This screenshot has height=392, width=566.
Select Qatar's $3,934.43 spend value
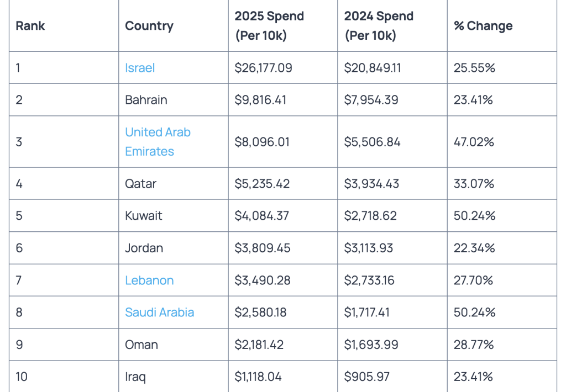point(371,183)
